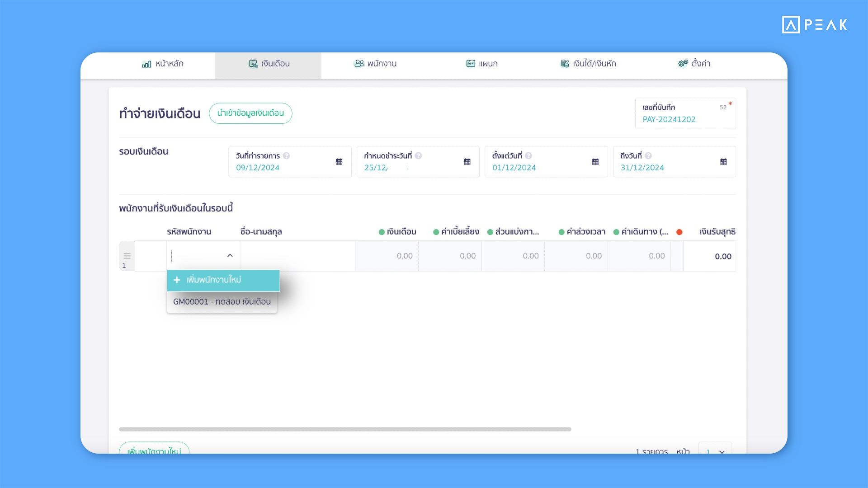Open the พนักงาน (Employee) tab
868x488 pixels.
[x=376, y=64]
